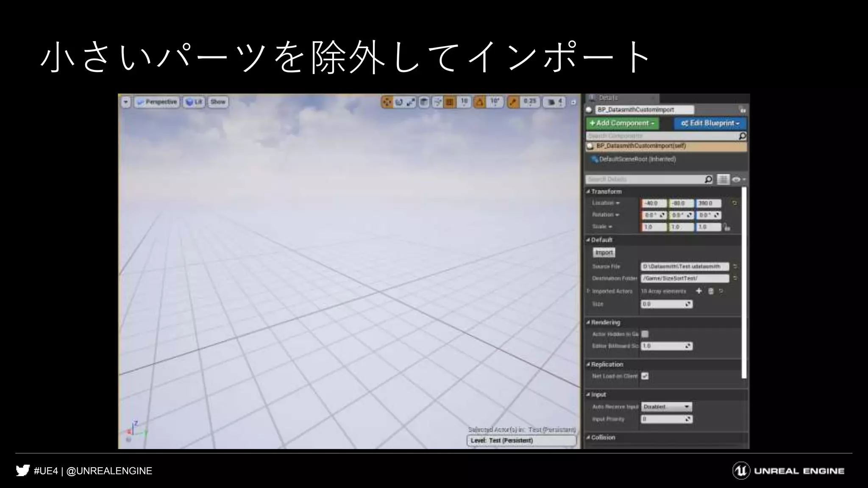Viewport: 868px width, 488px height.
Task: Click the Search Details magnifier icon
Action: [708, 180]
